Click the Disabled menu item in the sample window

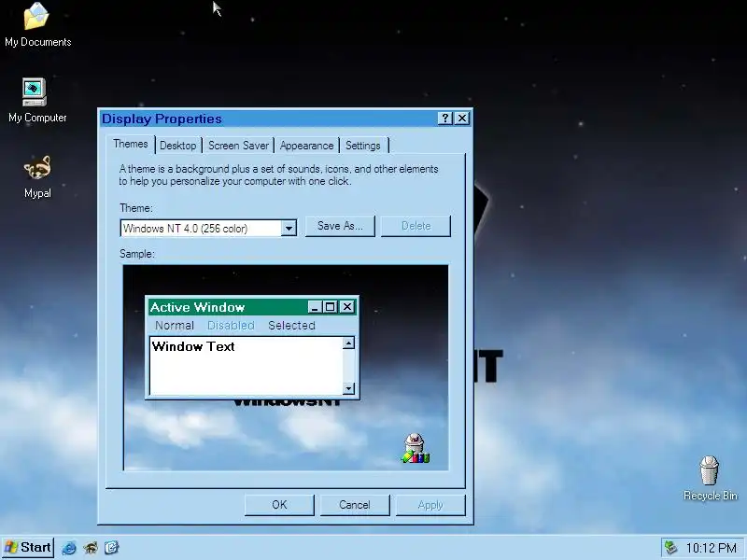coord(231,325)
